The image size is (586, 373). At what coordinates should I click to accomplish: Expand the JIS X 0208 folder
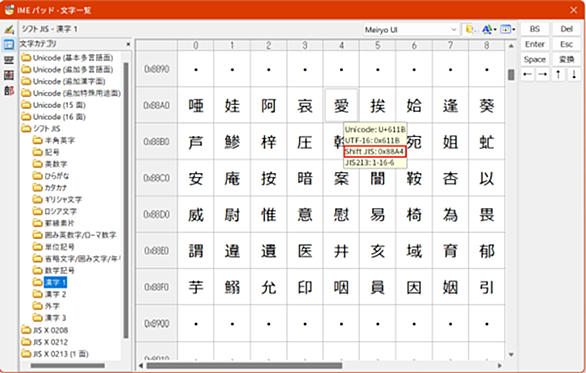tap(45, 330)
